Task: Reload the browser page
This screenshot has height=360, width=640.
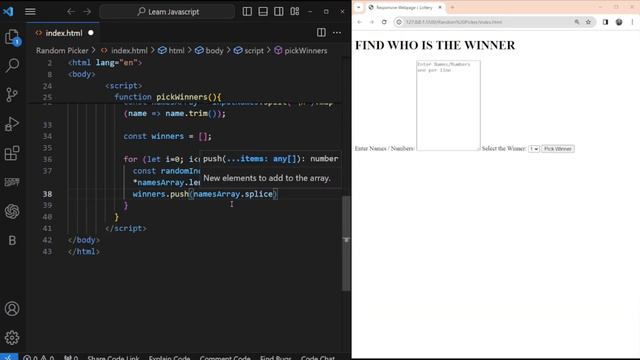Action: click(x=384, y=22)
